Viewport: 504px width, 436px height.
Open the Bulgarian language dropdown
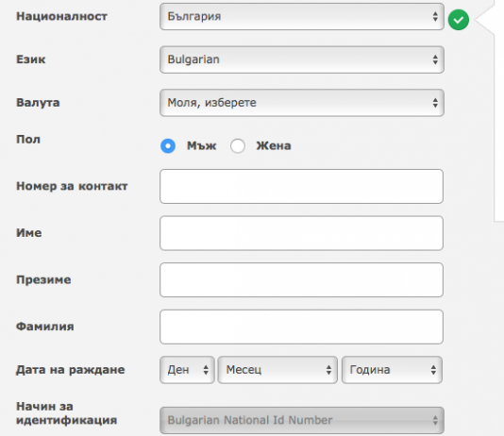pos(302,59)
